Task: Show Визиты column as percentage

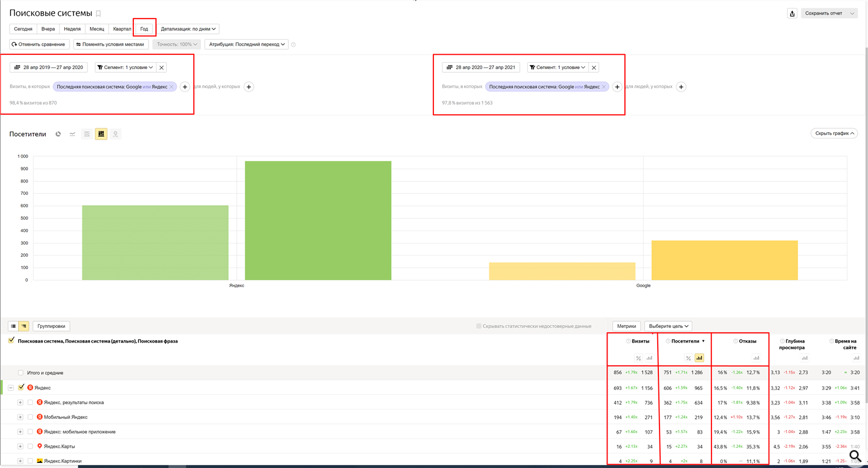Action: [x=638, y=358]
